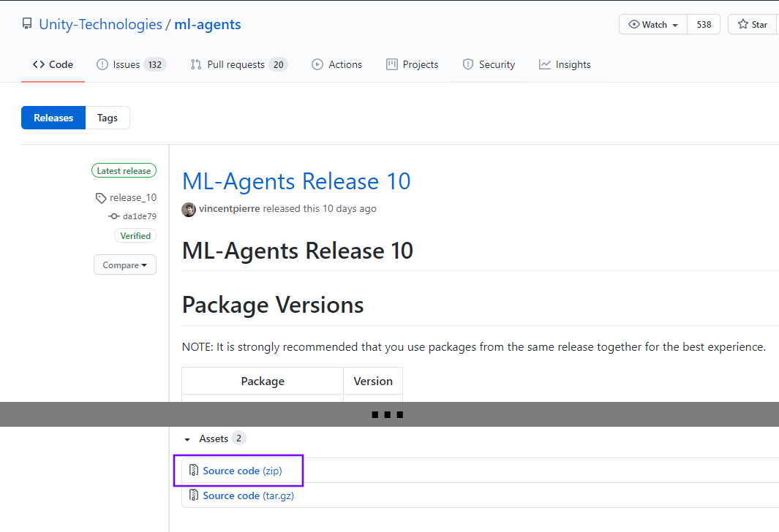779x532 pixels.
Task: Open the Projects tab
Action: coord(412,64)
